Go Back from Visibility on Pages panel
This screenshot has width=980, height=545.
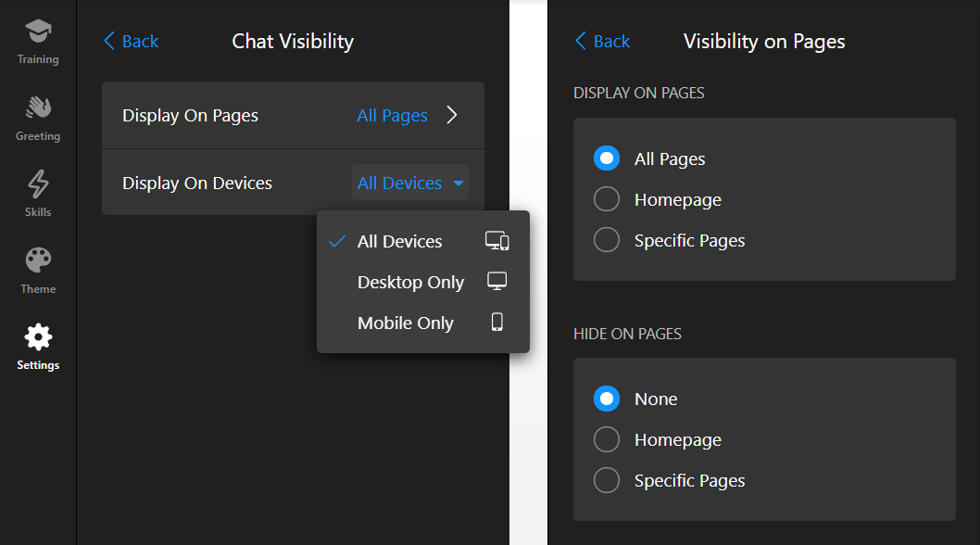(x=602, y=41)
